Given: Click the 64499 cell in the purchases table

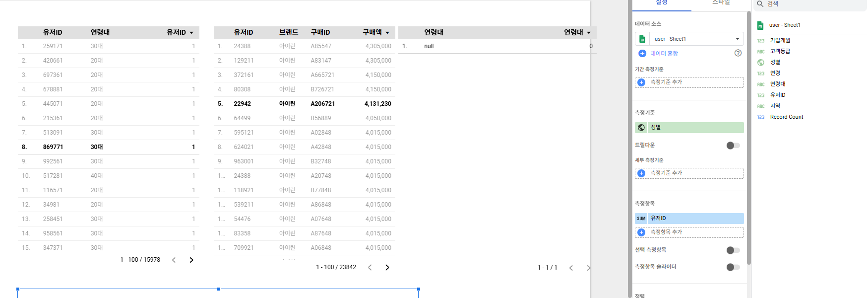Looking at the screenshot, I should click(x=242, y=118).
